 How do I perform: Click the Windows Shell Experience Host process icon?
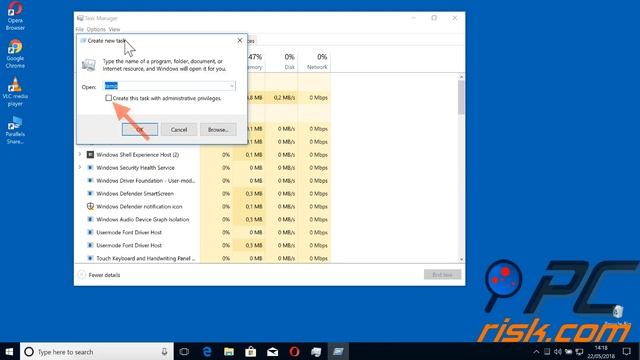[x=90, y=155]
